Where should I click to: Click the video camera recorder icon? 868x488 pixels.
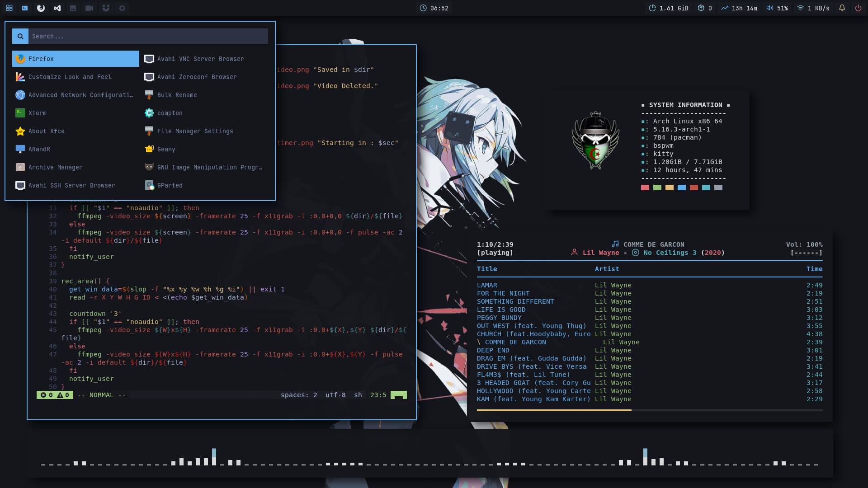click(90, 8)
